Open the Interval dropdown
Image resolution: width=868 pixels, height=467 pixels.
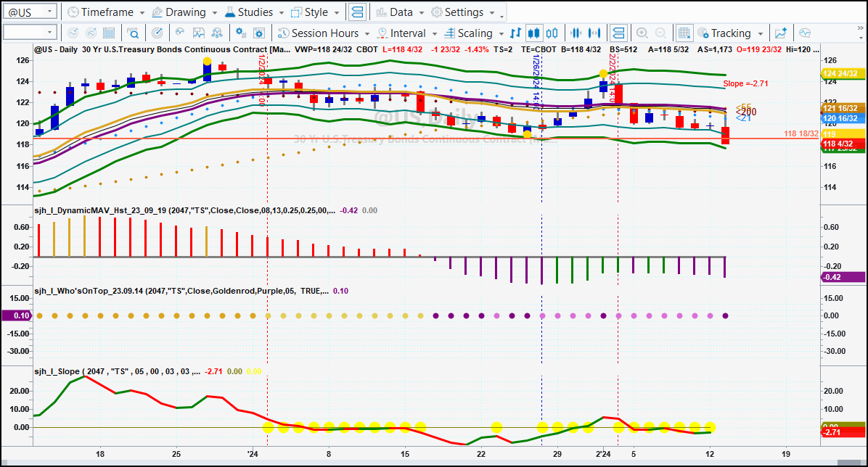(407, 33)
